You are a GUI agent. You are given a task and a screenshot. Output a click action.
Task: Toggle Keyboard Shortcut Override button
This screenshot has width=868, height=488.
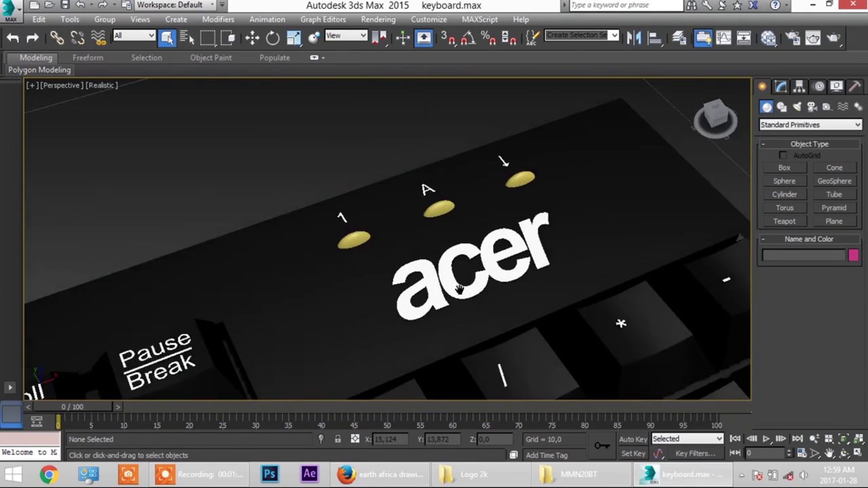coord(424,38)
